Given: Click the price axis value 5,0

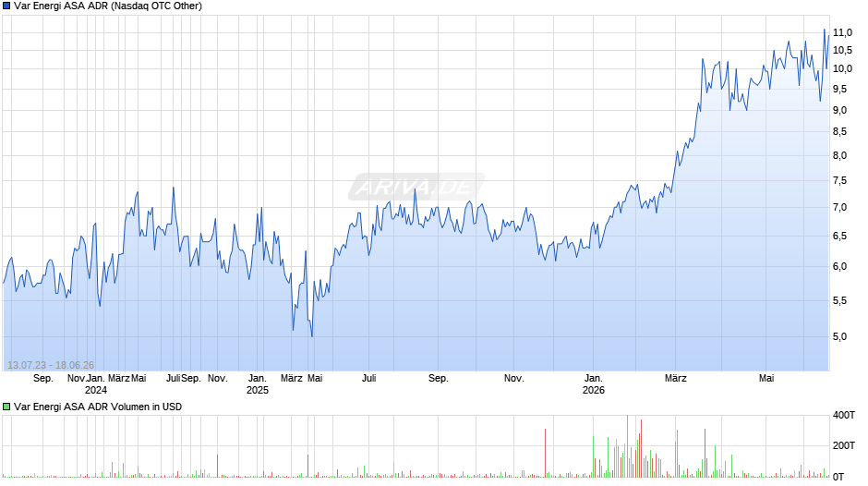Looking at the screenshot, I should pyautogui.click(x=839, y=337).
